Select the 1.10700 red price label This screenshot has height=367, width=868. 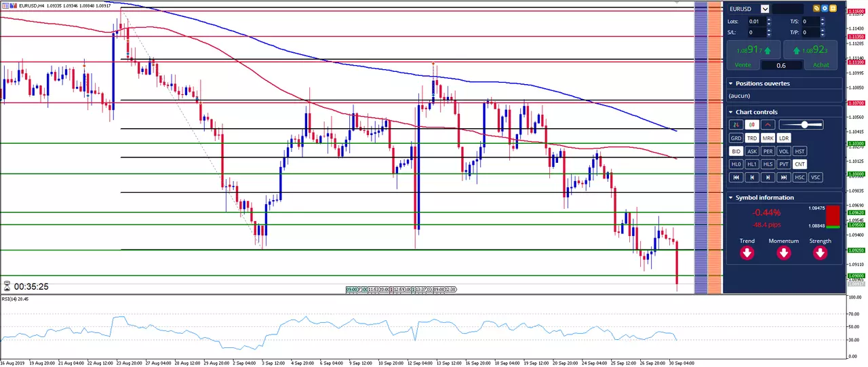pyautogui.click(x=856, y=103)
